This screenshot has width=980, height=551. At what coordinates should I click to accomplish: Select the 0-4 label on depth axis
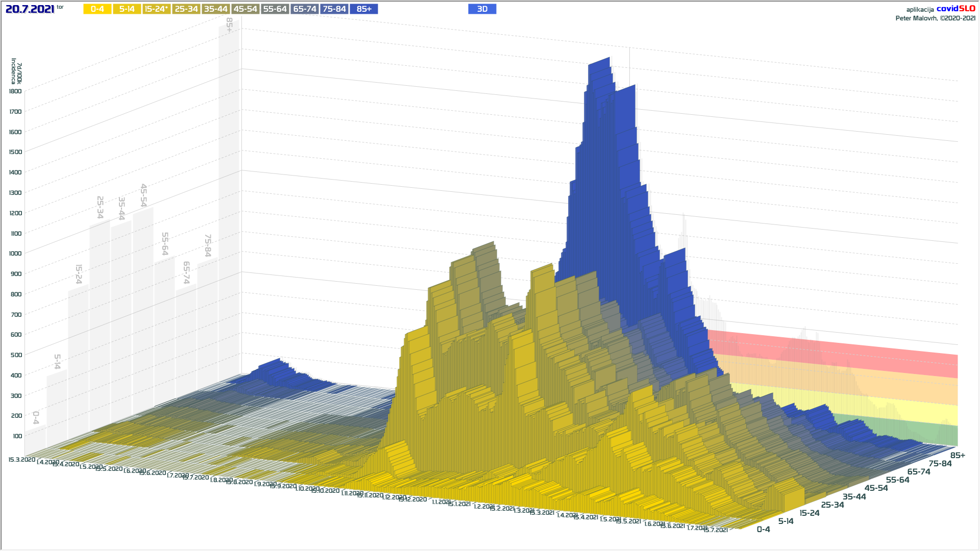763,530
